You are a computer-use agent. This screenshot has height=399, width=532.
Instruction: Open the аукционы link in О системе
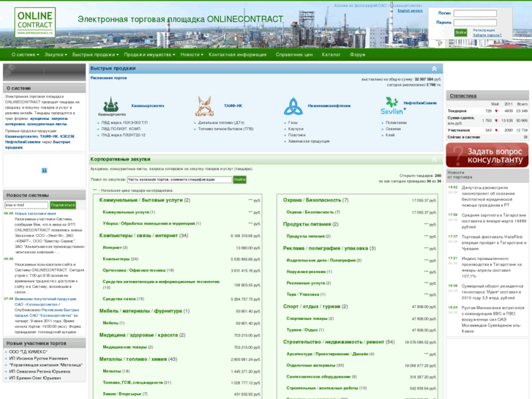coord(40,119)
